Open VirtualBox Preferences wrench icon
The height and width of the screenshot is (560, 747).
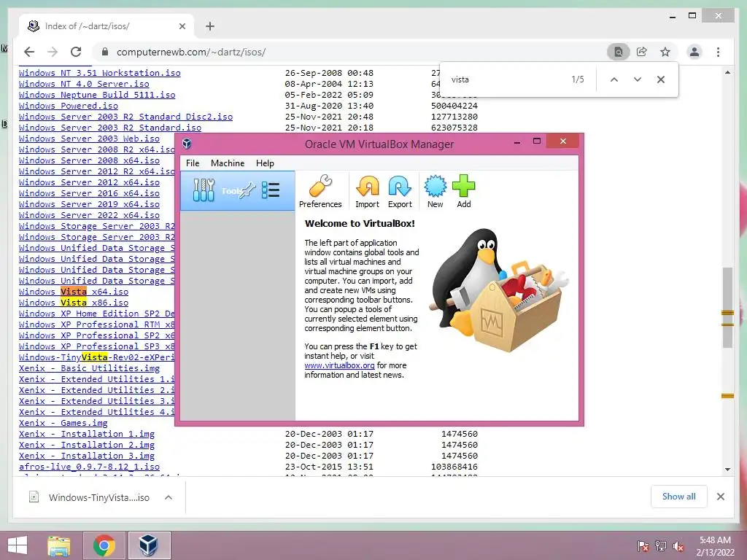pos(320,186)
